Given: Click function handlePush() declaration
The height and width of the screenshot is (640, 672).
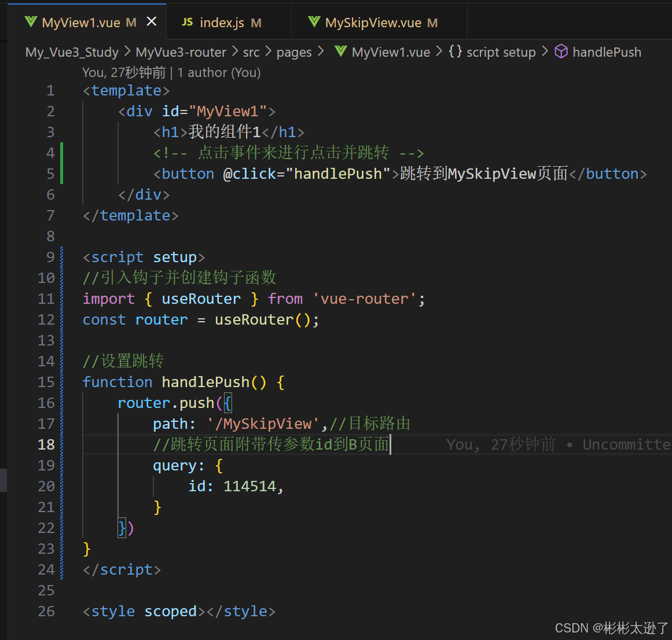Looking at the screenshot, I should 183,382.
